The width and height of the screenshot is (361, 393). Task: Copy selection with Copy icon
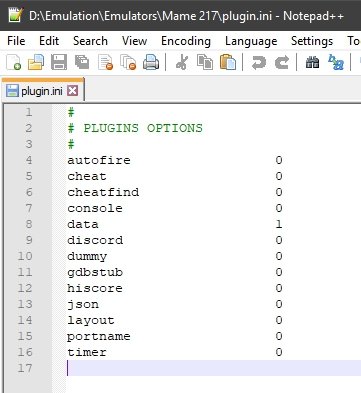click(205, 62)
